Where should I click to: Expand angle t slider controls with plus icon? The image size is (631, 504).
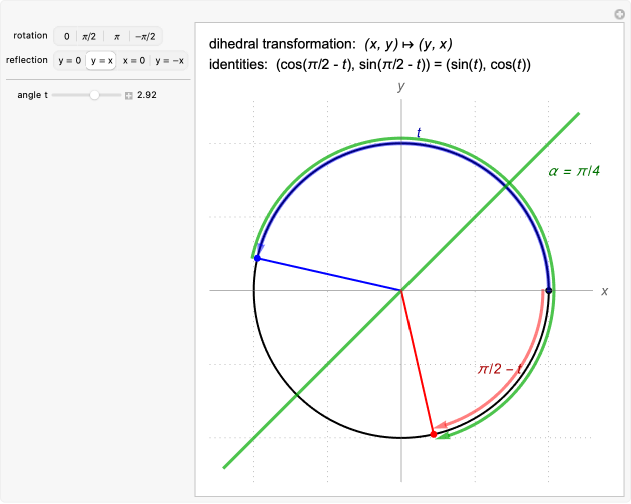click(x=128, y=96)
